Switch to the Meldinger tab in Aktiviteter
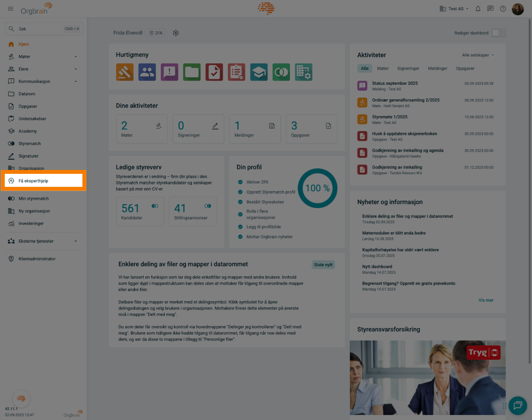The height and width of the screenshot is (420, 532). point(438,68)
